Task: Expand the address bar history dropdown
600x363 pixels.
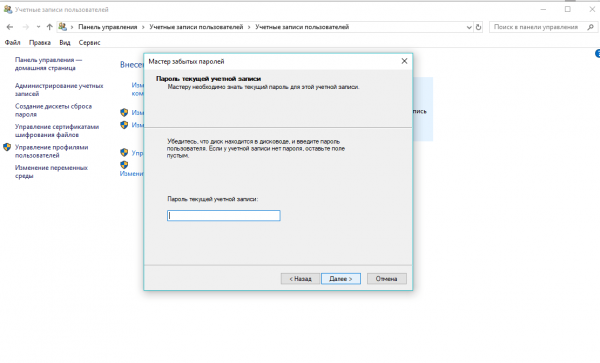Action: 469,27
